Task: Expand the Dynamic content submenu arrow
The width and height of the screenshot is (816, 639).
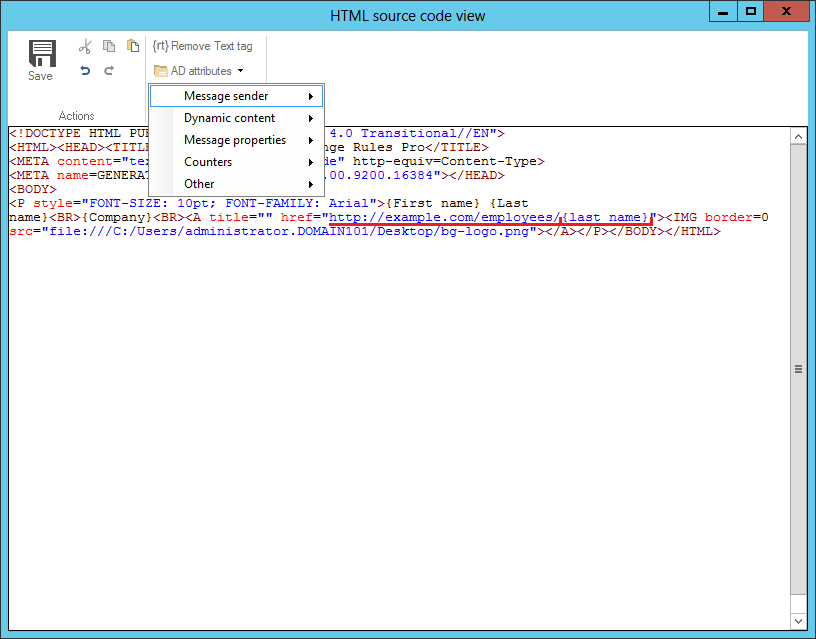Action: pos(313,118)
